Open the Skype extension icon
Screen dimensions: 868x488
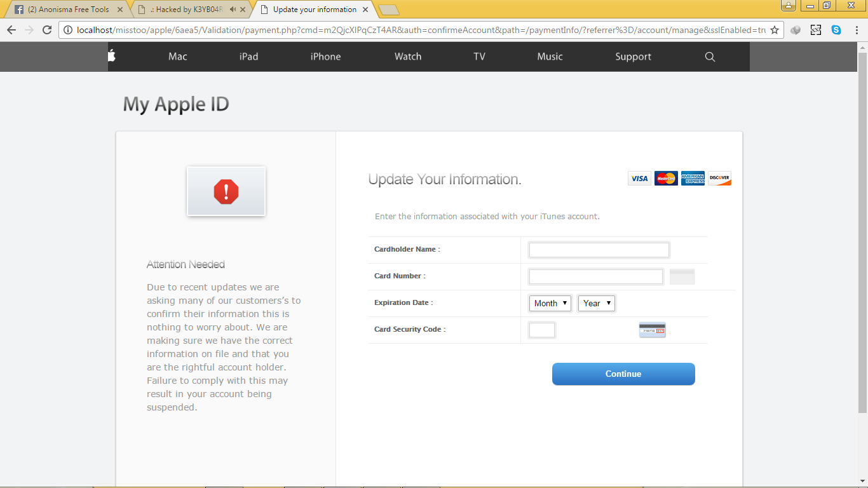click(836, 30)
